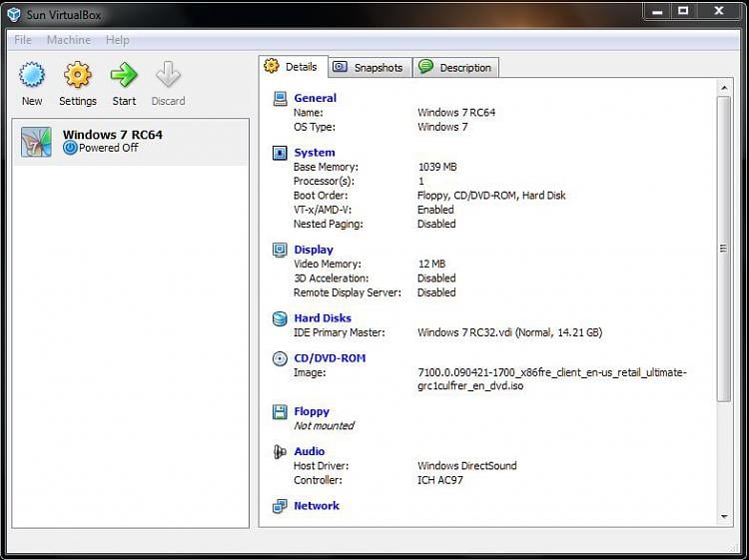749x560 pixels.
Task: Click the Floppy diskette icon
Action: tap(280, 411)
